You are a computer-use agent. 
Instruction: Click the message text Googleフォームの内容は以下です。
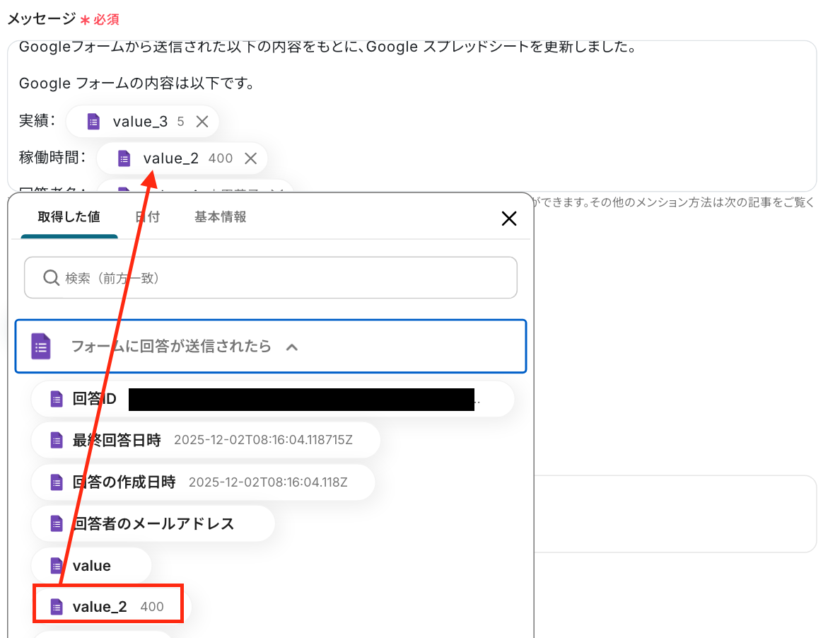(136, 83)
